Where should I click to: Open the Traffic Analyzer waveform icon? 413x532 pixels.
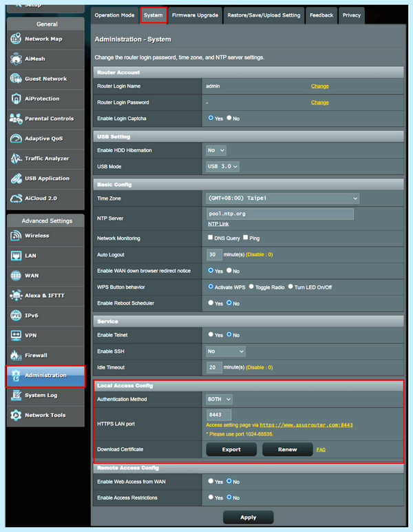click(x=16, y=158)
